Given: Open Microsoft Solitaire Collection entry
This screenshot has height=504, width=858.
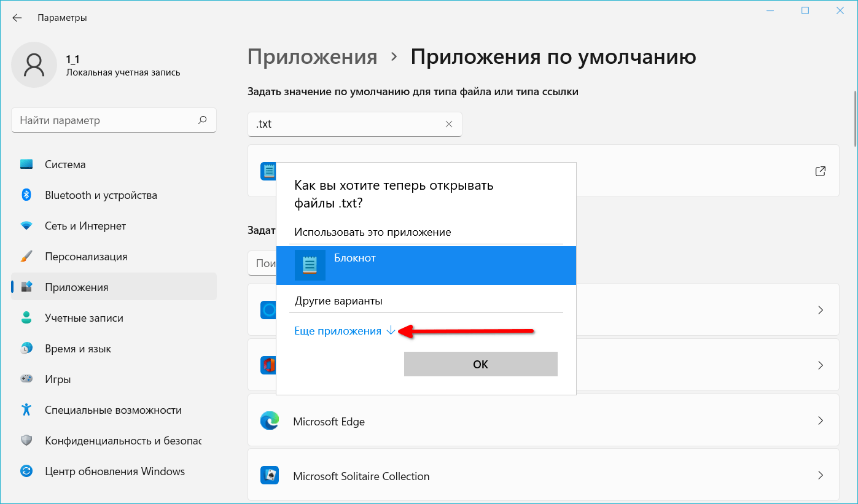Looking at the screenshot, I should tap(543, 476).
